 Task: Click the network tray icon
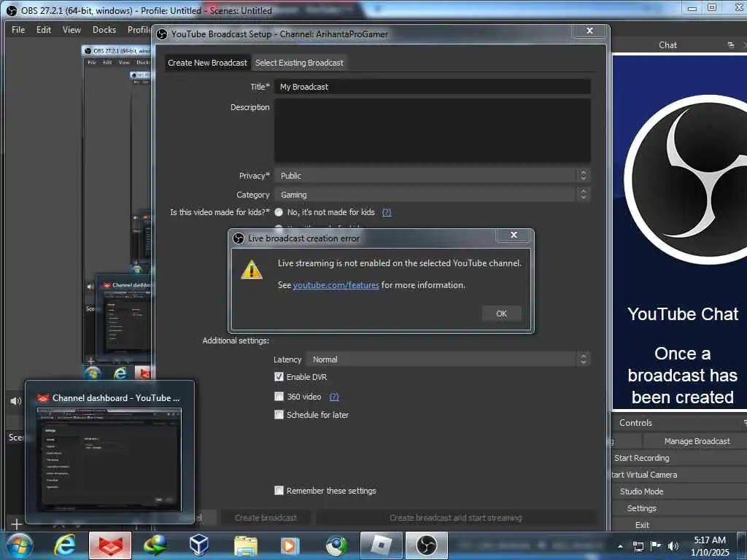638,546
